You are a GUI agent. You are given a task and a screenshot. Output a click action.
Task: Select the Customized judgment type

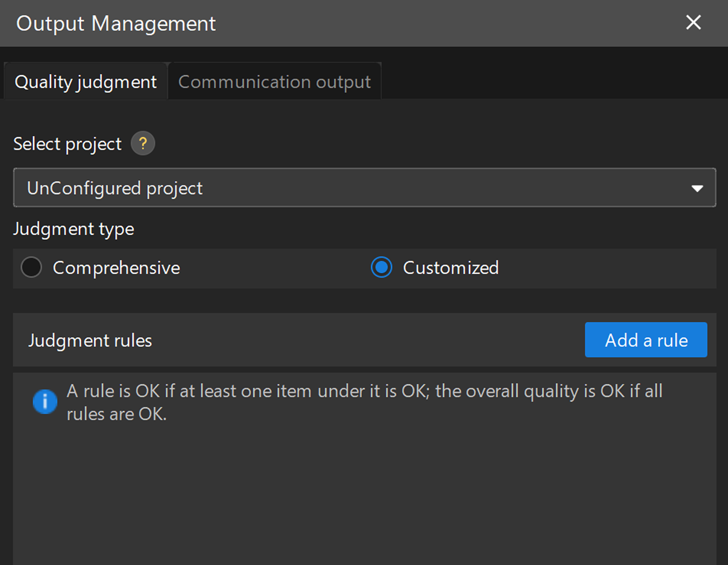pos(381,268)
